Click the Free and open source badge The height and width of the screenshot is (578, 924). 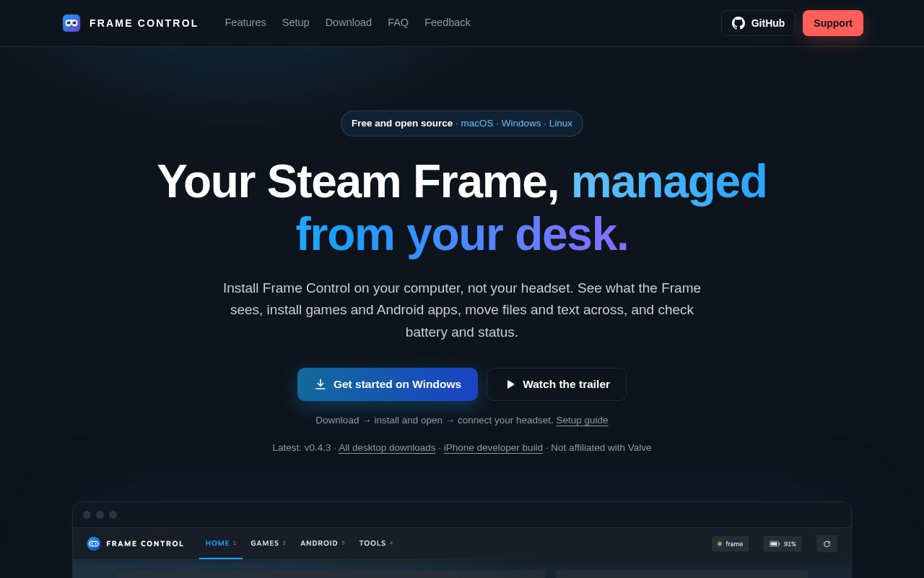tap(462, 124)
